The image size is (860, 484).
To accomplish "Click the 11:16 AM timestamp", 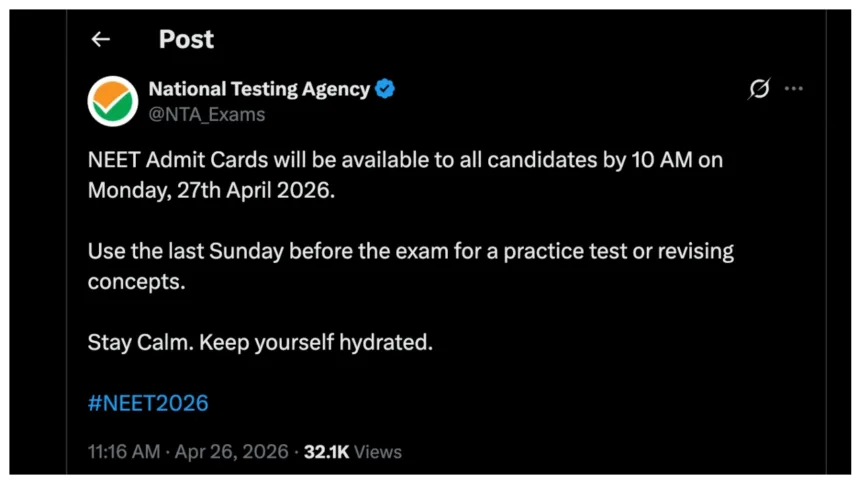I will [x=123, y=452].
